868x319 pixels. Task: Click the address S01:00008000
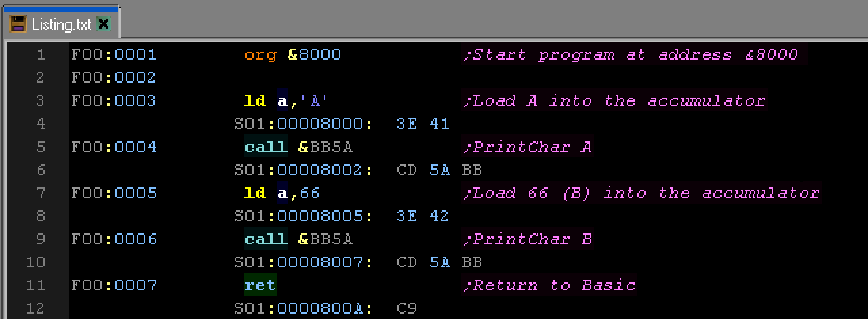(x=303, y=124)
